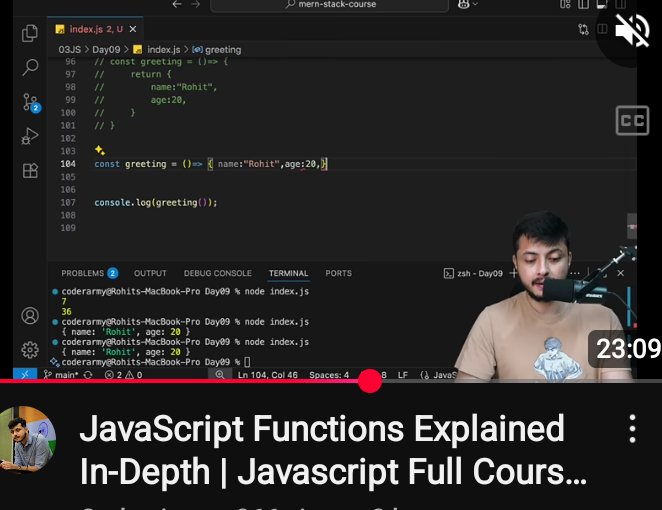Close the index.js editor tab
This screenshot has width=662, height=510.
[x=133, y=29]
